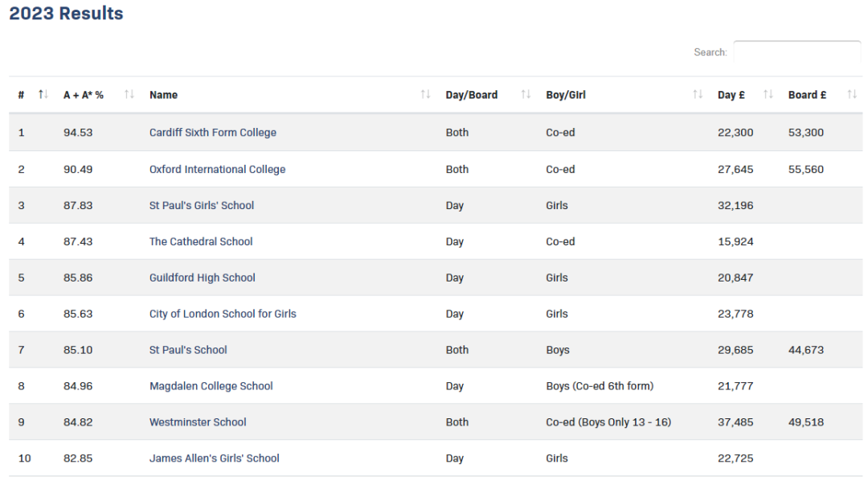
Task: Open Magdalen College School link
Action: [211, 386]
